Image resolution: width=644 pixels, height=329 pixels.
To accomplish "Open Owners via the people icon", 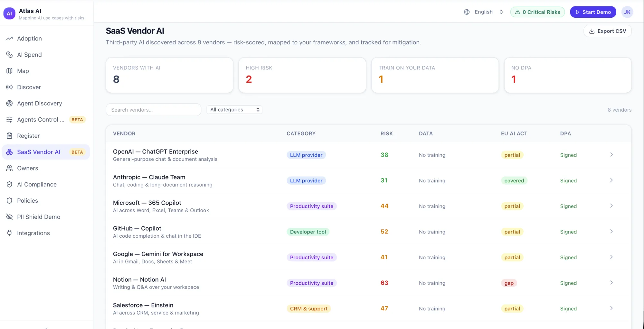I will [9, 168].
